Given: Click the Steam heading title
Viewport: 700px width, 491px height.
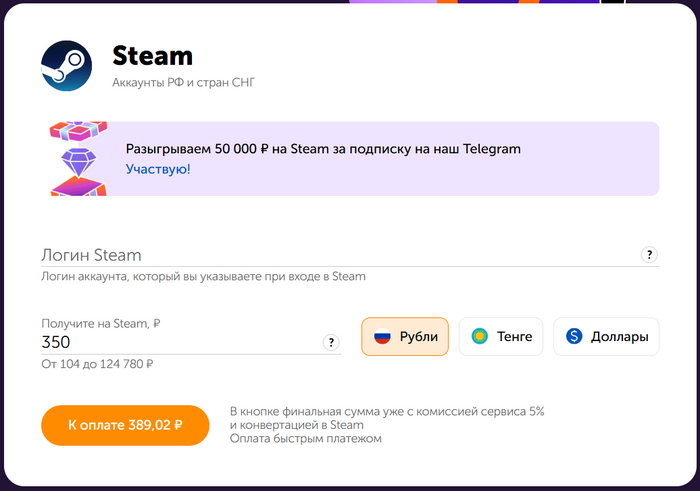Looking at the screenshot, I should (152, 56).
